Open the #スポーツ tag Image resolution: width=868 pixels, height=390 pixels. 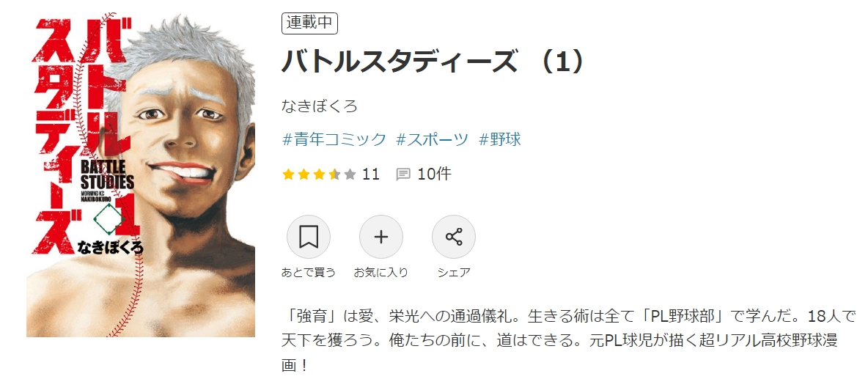pos(433,139)
